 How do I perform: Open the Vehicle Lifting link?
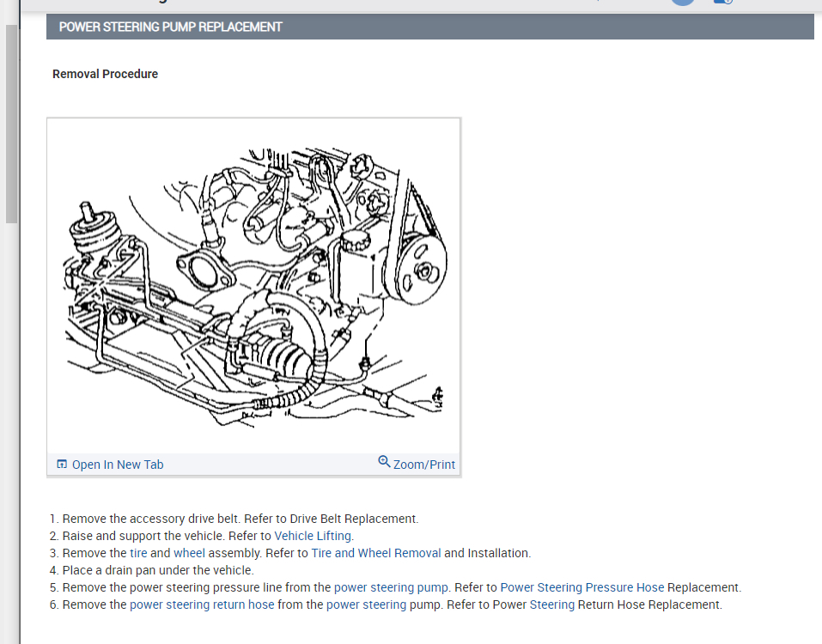[313, 536]
